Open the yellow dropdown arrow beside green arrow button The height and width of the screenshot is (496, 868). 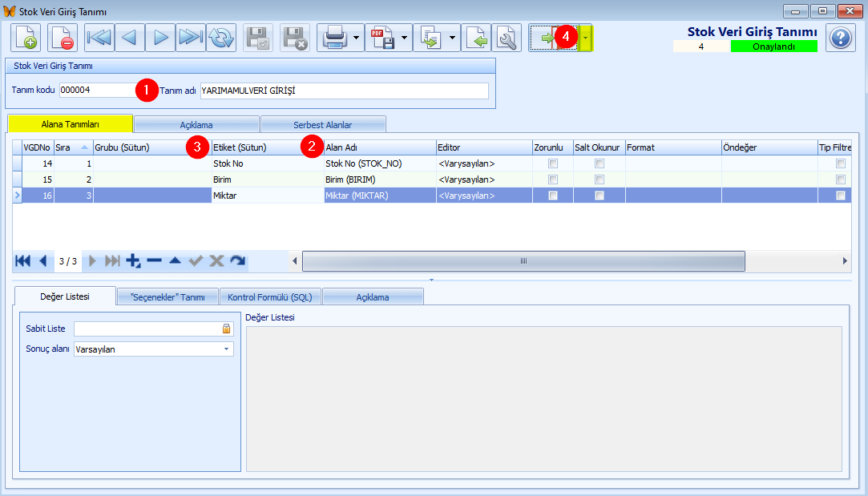click(x=586, y=38)
